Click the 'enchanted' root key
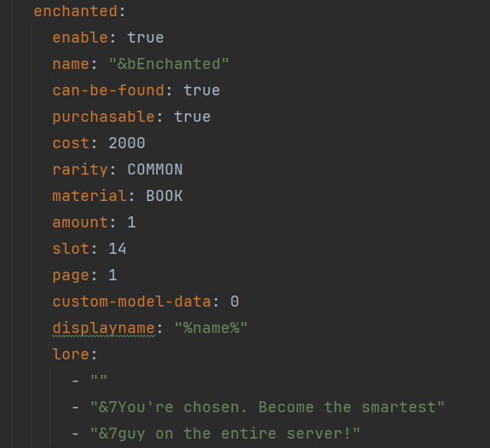The image size is (490, 448). click(76, 11)
